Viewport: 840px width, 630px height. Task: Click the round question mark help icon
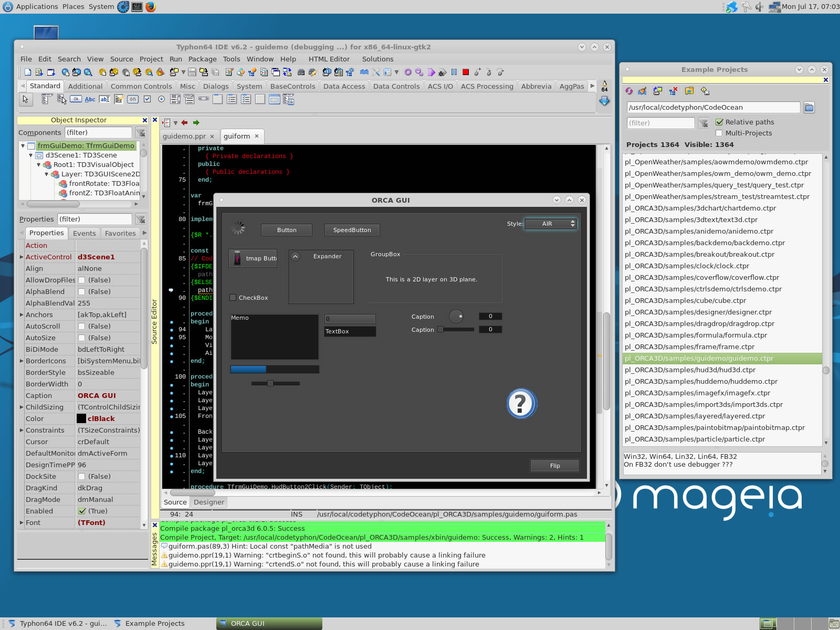[x=521, y=403]
